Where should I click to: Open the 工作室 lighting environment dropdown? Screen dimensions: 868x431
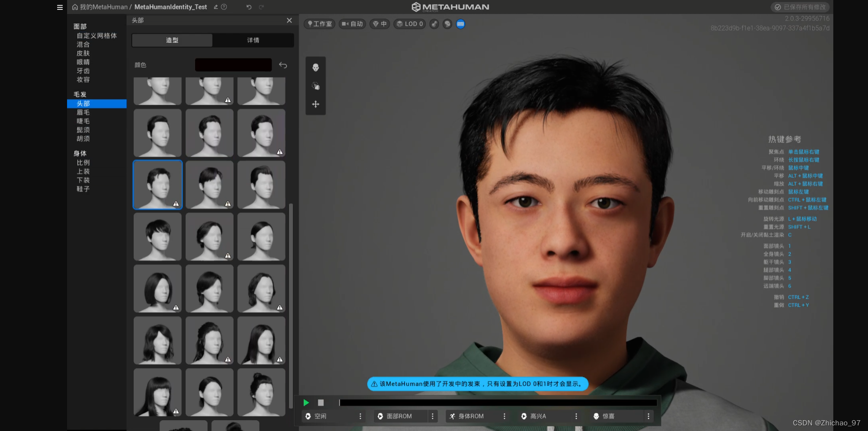pos(320,24)
